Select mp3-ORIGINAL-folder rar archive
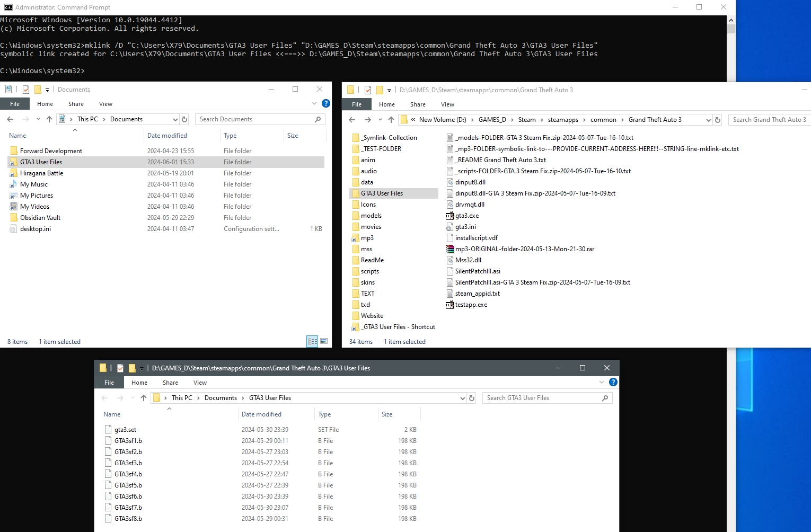 [x=521, y=249]
